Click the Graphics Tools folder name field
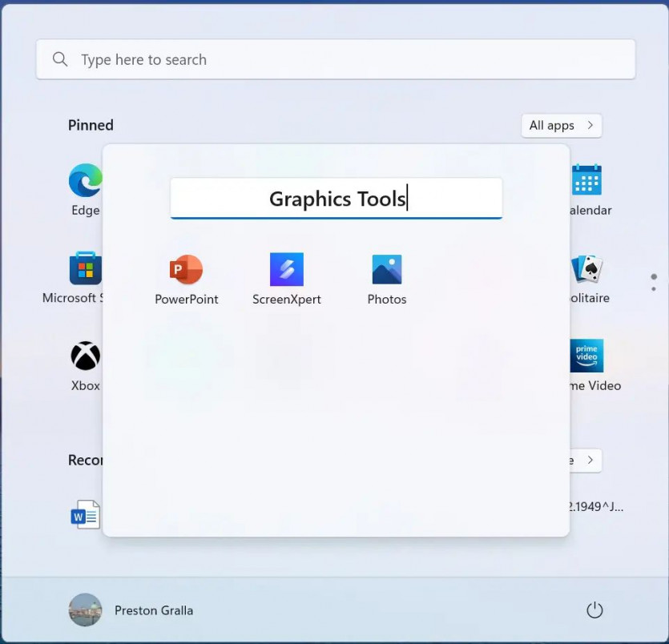 pyautogui.click(x=337, y=199)
